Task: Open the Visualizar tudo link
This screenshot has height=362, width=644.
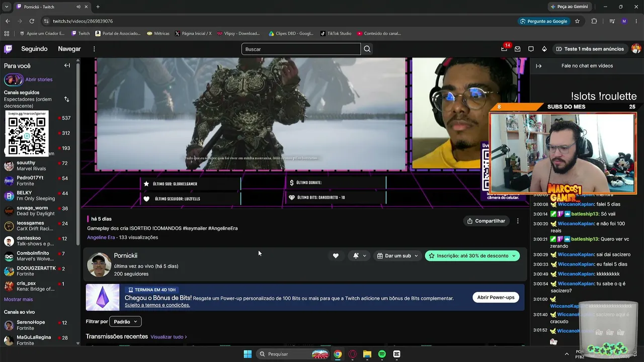Action: pos(169,337)
